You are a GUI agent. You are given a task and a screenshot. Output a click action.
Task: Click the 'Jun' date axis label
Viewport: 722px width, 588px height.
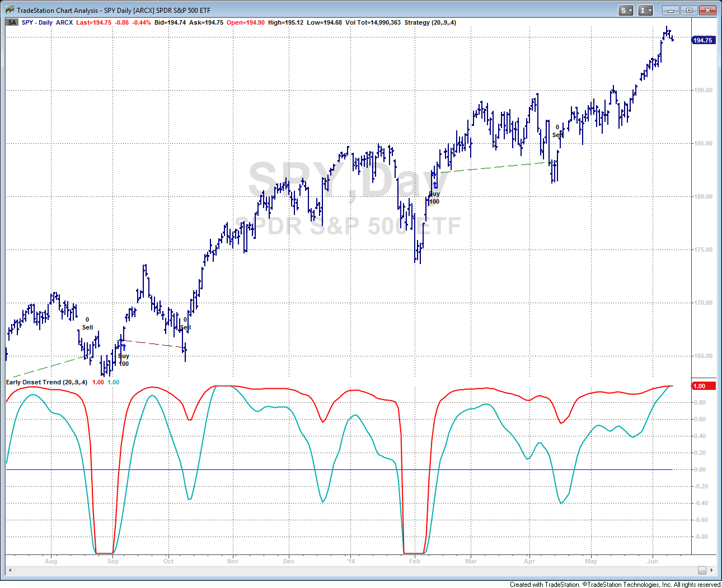(653, 561)
